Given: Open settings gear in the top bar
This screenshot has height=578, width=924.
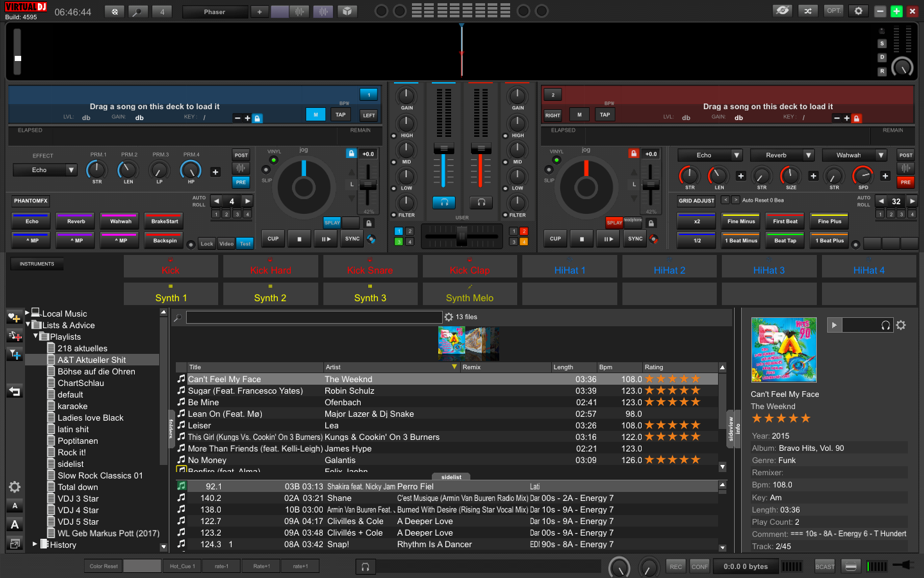Looking at the screenshot, I should (859, 11).
